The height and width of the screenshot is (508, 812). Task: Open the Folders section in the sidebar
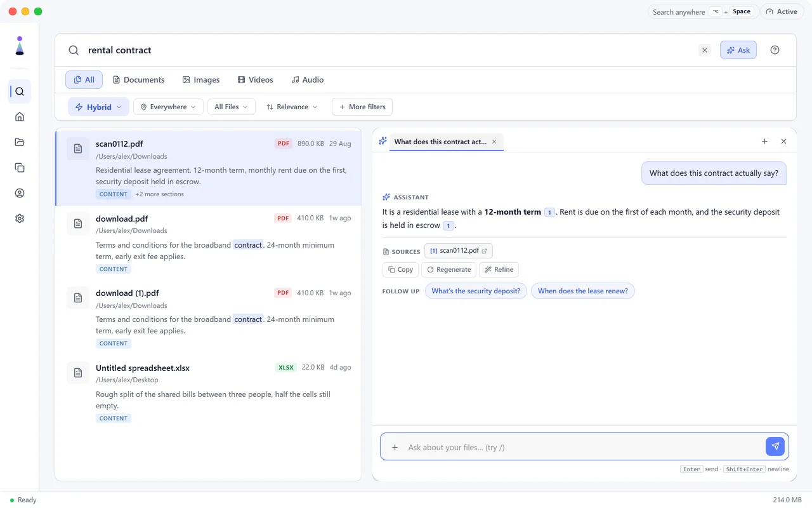pos(20,142)
